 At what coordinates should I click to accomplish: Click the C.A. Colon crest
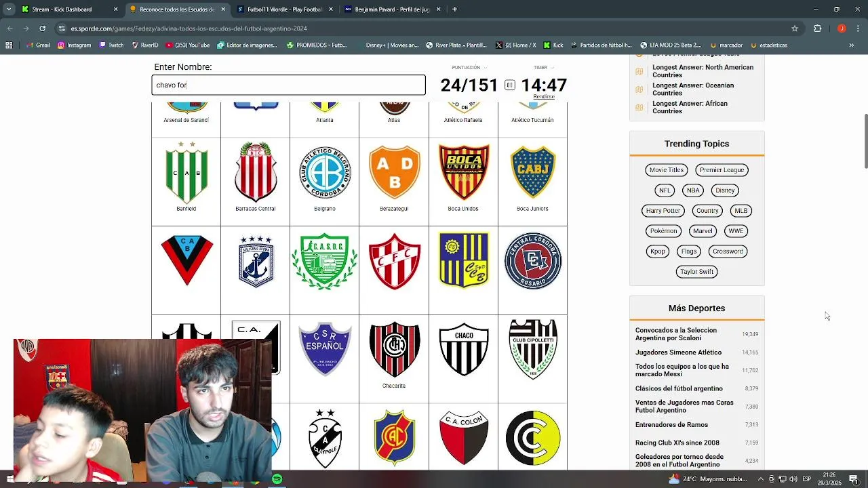click(x=464, y=438)
